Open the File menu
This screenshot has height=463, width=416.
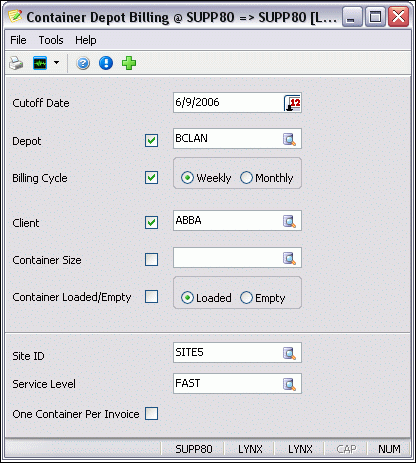point(18,40)
